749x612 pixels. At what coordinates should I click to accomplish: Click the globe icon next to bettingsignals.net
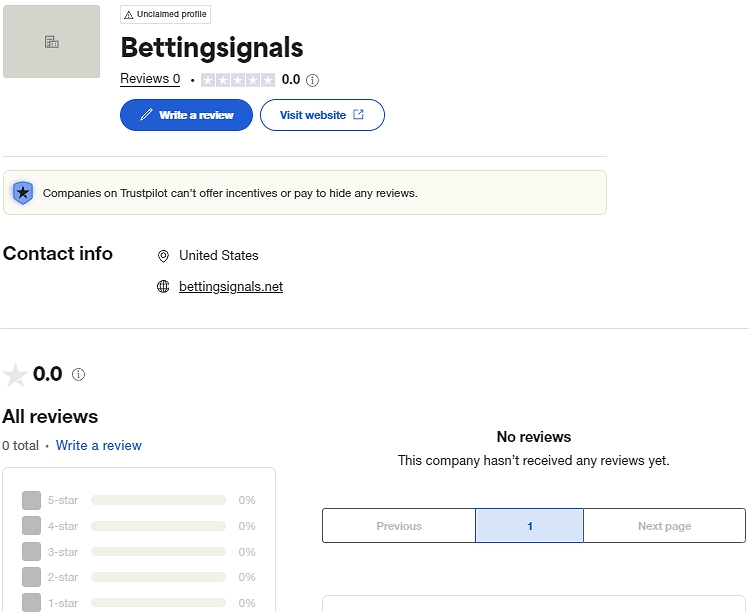[x=164, y=287]
